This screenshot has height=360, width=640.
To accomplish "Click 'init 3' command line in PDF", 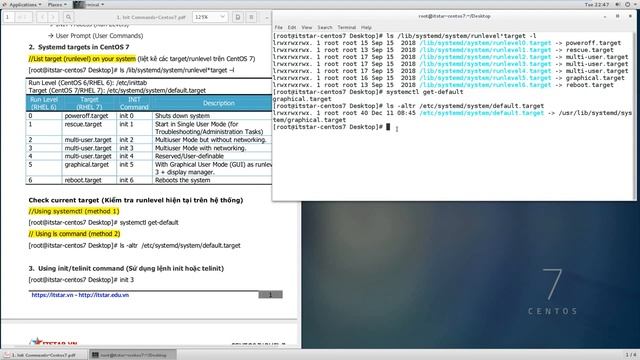I will (81, 280).
